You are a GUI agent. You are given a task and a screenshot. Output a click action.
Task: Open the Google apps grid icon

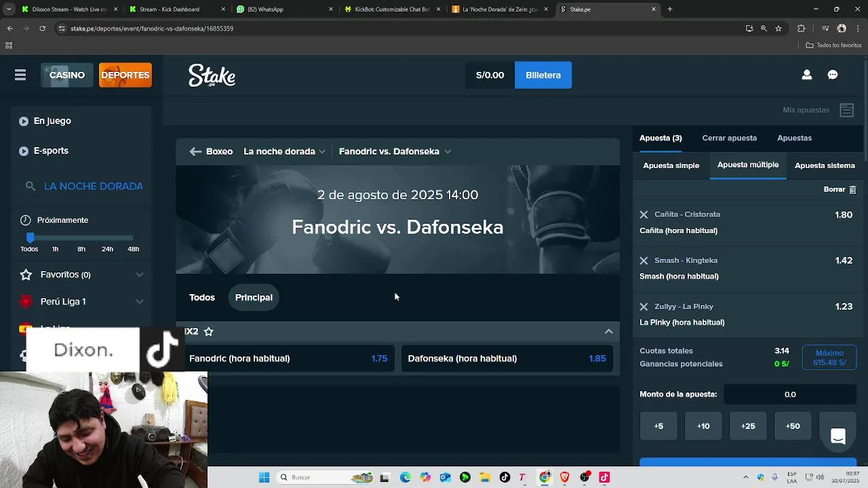tap(9, 45)
